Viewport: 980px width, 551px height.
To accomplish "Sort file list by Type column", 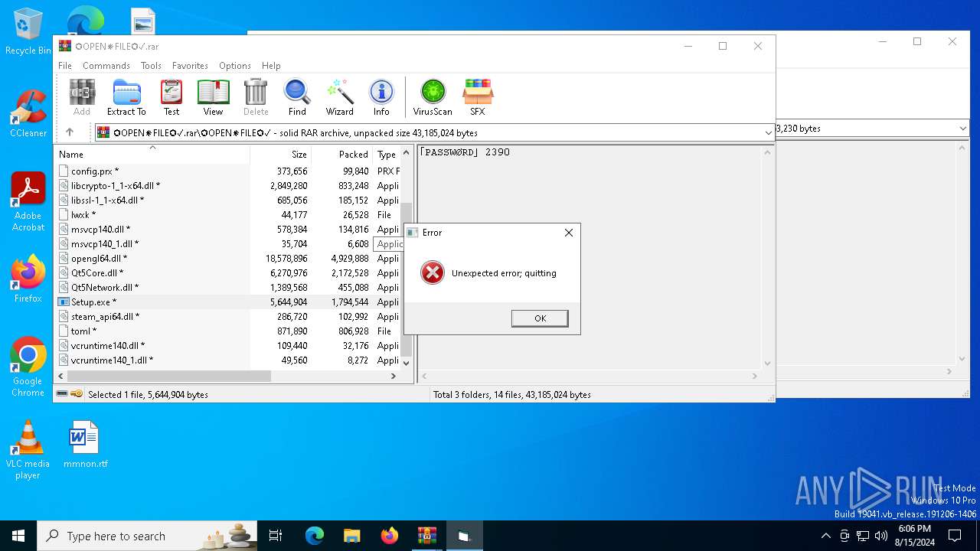I will pos(387,155).
